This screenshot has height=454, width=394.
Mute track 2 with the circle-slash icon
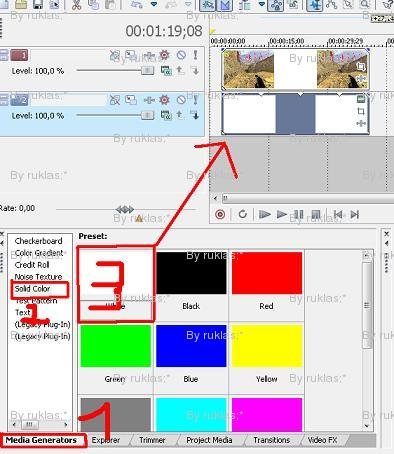181,99
